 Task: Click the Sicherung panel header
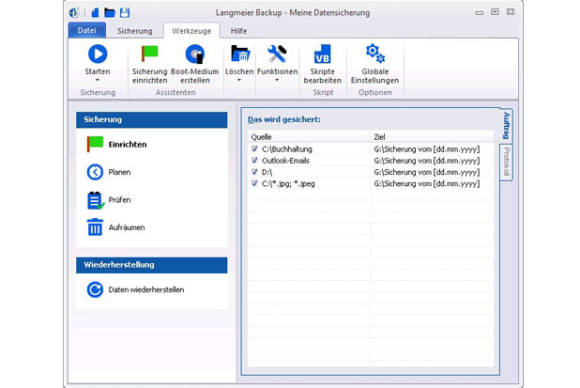[x=152, y=120]
